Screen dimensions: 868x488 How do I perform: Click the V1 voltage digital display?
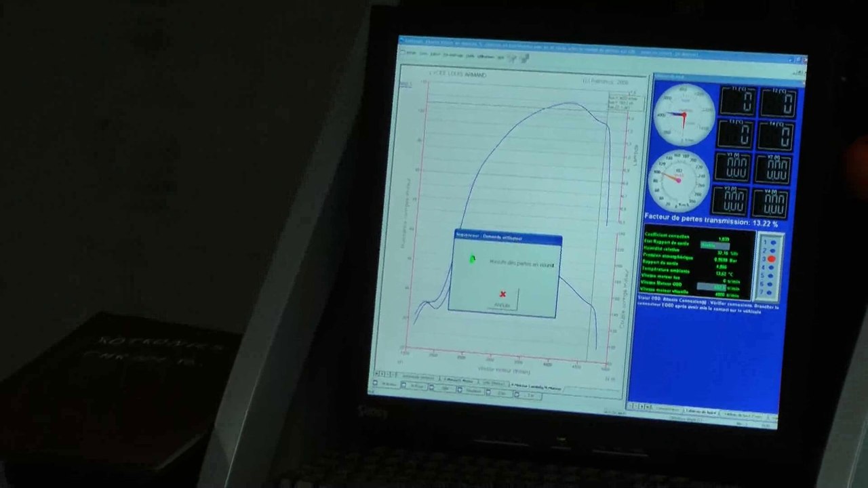[733, 167]
